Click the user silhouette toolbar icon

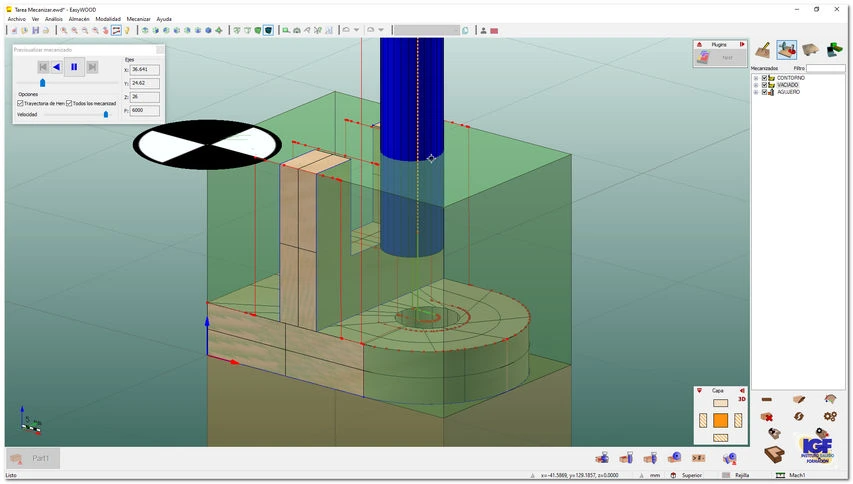[483, 30]
